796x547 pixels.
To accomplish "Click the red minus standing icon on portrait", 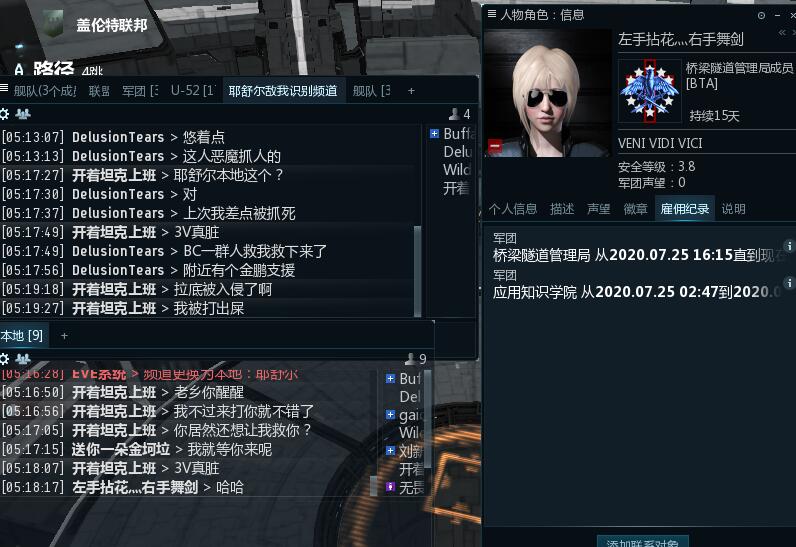I will pyautogui.click(x=495, y=146).
